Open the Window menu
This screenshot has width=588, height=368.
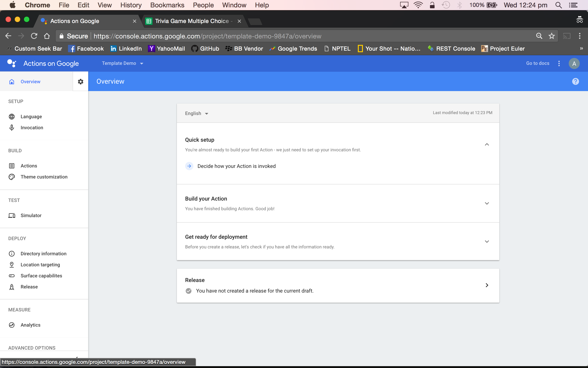[x=234, y=5]
